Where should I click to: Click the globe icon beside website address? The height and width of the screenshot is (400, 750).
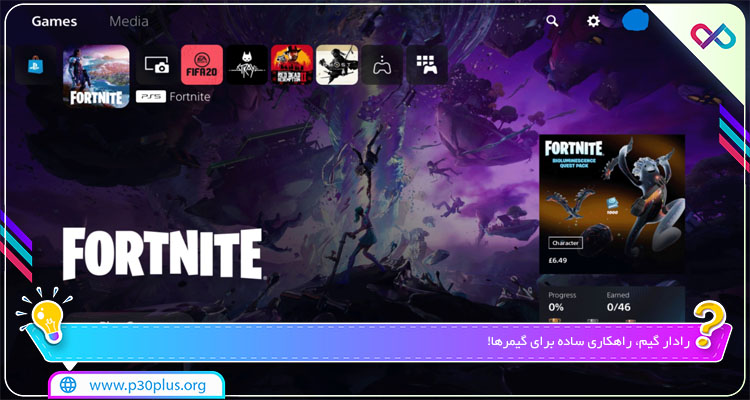[x=68, y=385]
